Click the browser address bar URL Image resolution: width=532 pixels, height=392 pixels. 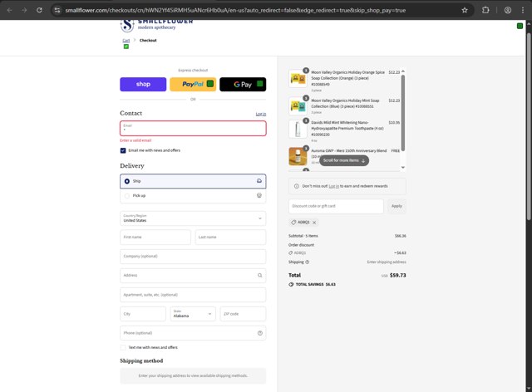[x=235, y=10]
